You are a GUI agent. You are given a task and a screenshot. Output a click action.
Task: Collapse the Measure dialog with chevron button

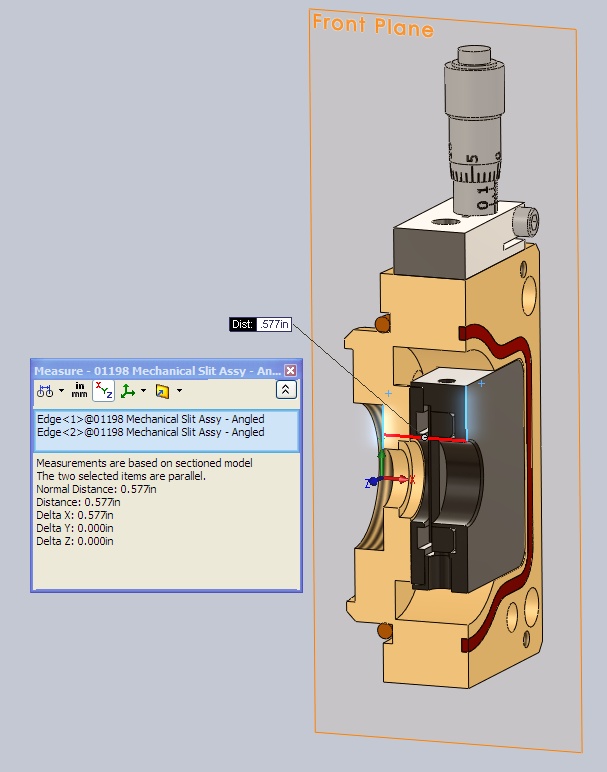pyautogui.click(x=286, y=390)
